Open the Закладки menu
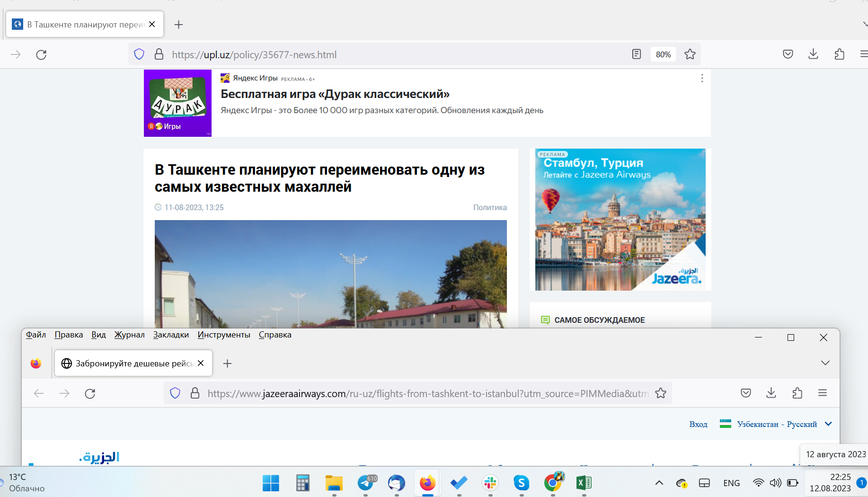This screenshot has width=868, height=497. click(171, 335)
